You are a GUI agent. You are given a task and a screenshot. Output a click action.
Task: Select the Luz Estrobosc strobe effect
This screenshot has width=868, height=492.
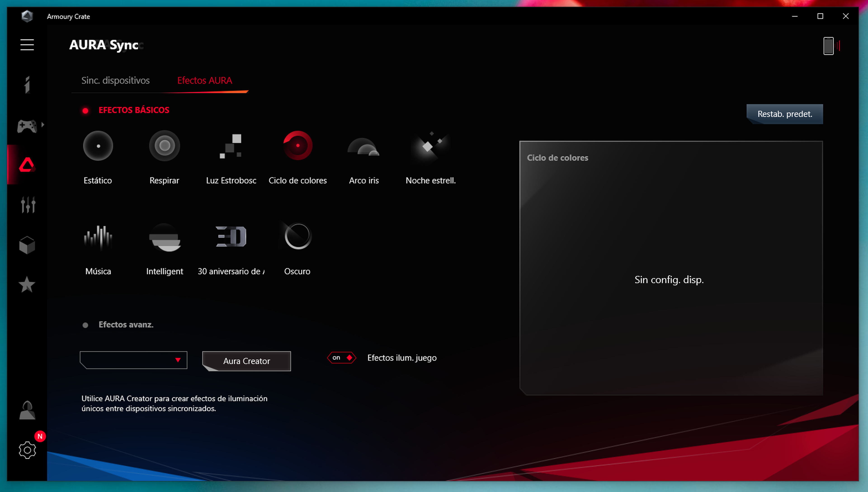(231, 146)
